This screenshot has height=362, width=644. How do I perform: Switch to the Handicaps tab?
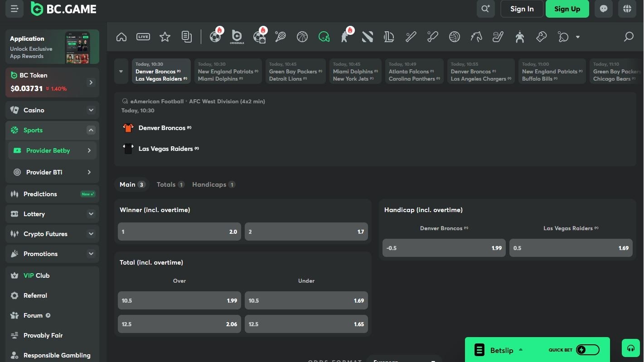pos(213,184)
